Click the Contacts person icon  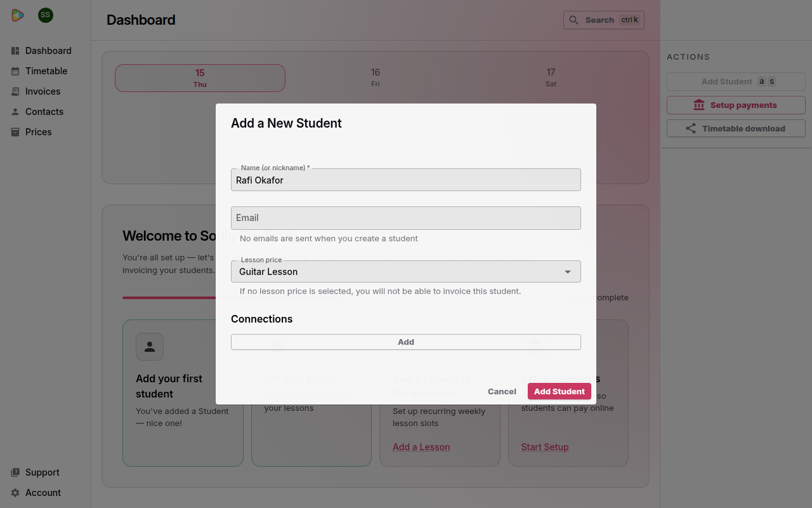15,112
